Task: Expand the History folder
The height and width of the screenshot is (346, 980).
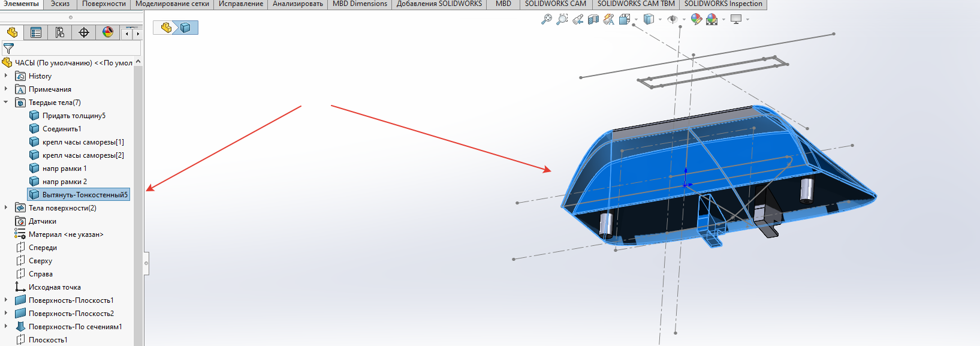Action: point(6,76)
